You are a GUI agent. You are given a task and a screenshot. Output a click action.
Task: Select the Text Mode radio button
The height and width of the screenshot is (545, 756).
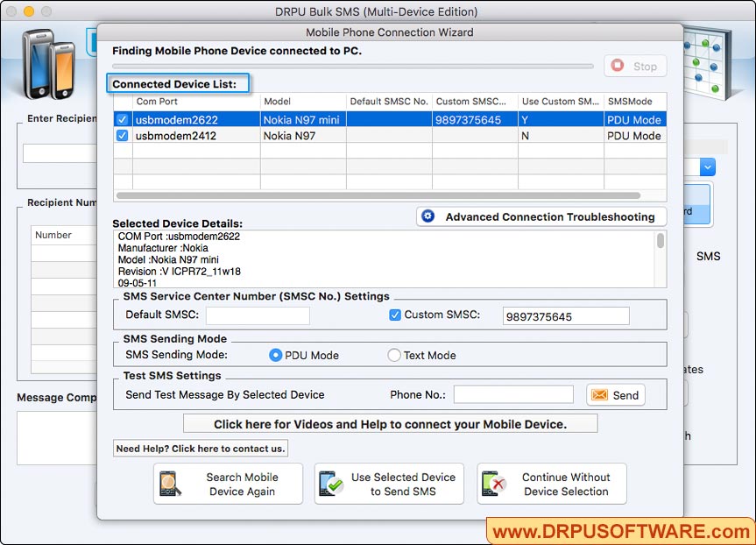pyautogui.click(x=394, y=356)
